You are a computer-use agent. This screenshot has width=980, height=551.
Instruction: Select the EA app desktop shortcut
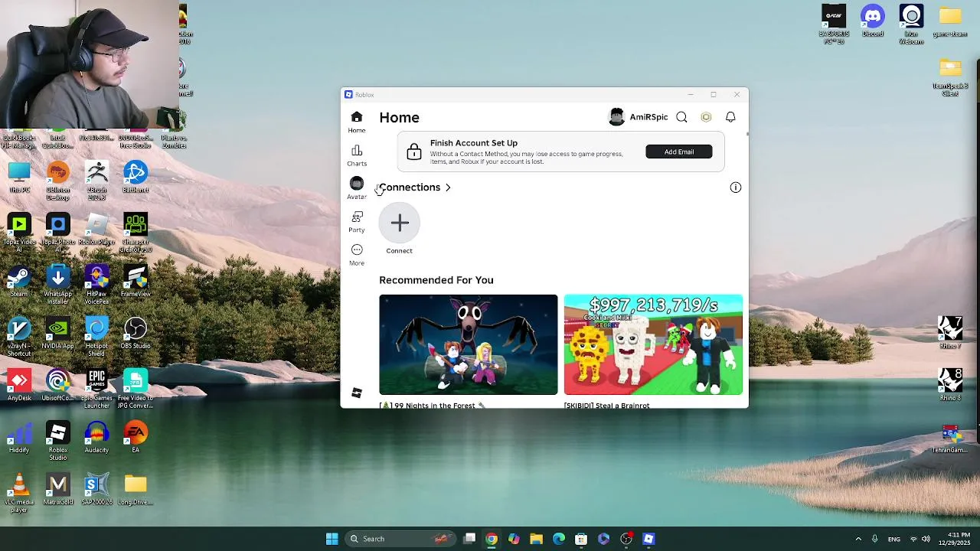[x=135, y=438]
